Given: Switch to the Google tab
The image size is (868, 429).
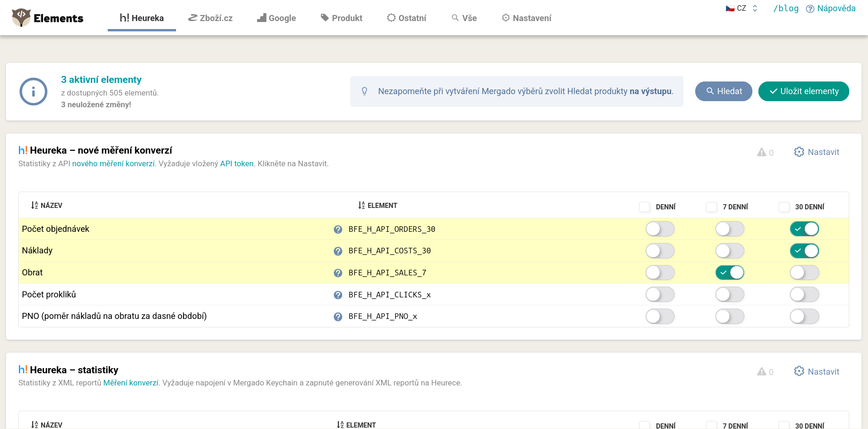Looking at the screenshot, I should 277,18.
